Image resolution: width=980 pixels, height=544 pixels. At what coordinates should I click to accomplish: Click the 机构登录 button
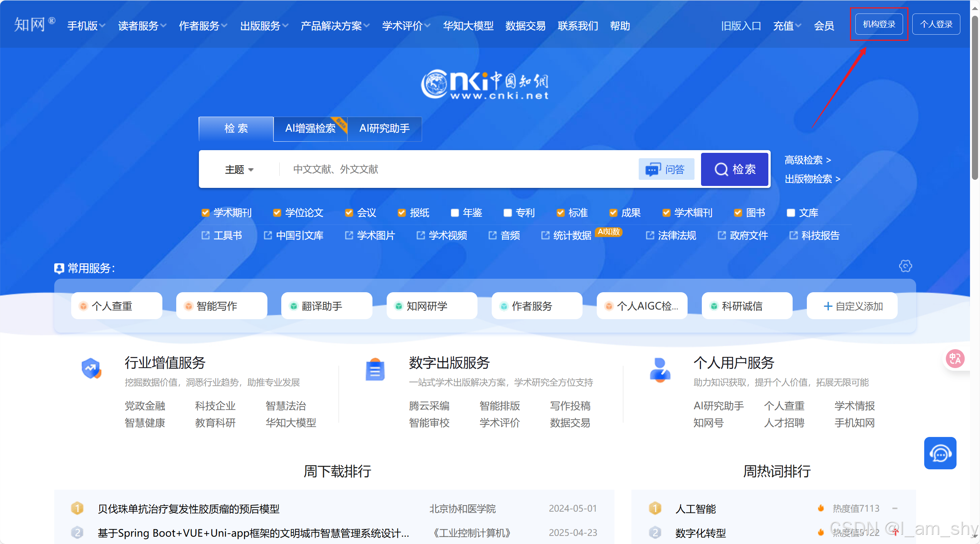point(879,24)
